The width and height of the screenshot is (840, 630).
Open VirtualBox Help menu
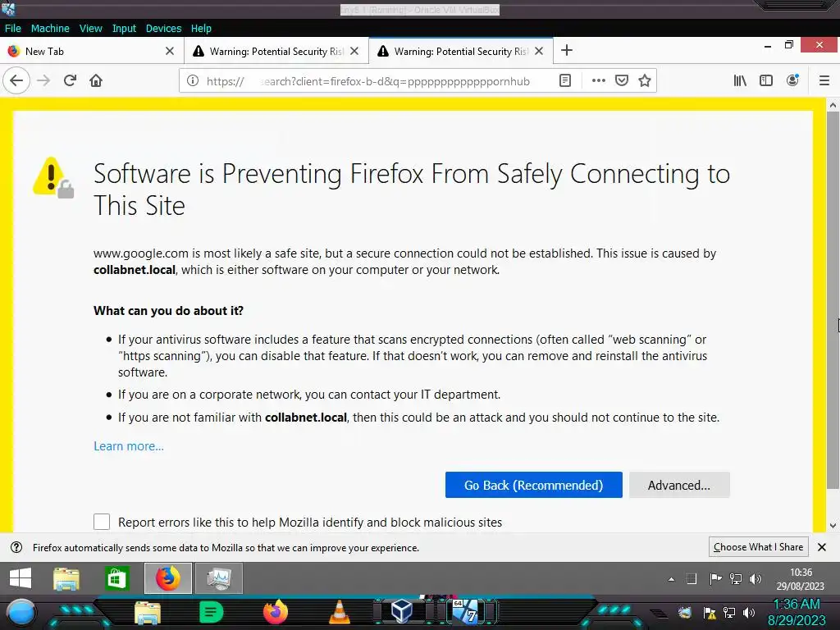[x=201, y=29]
